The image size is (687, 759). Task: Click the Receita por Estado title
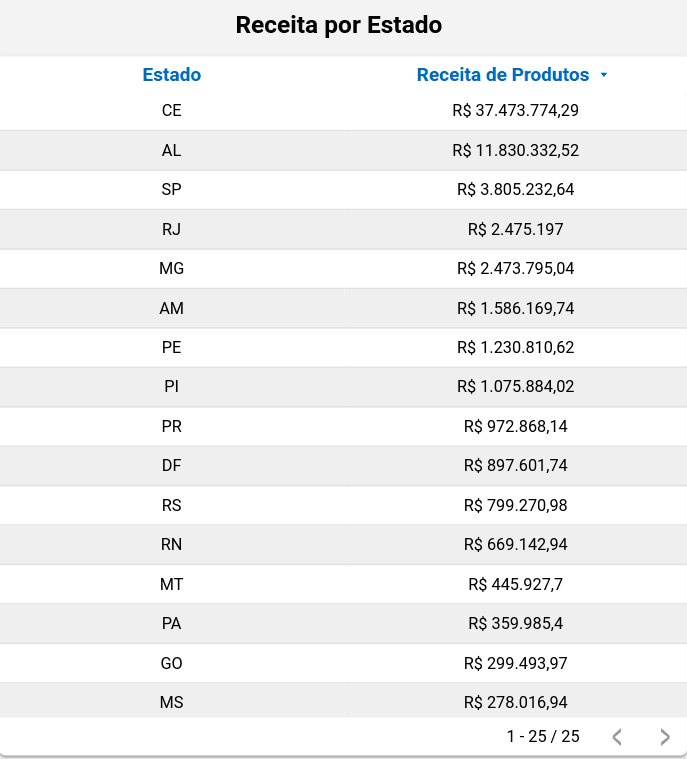coord(338,25)
